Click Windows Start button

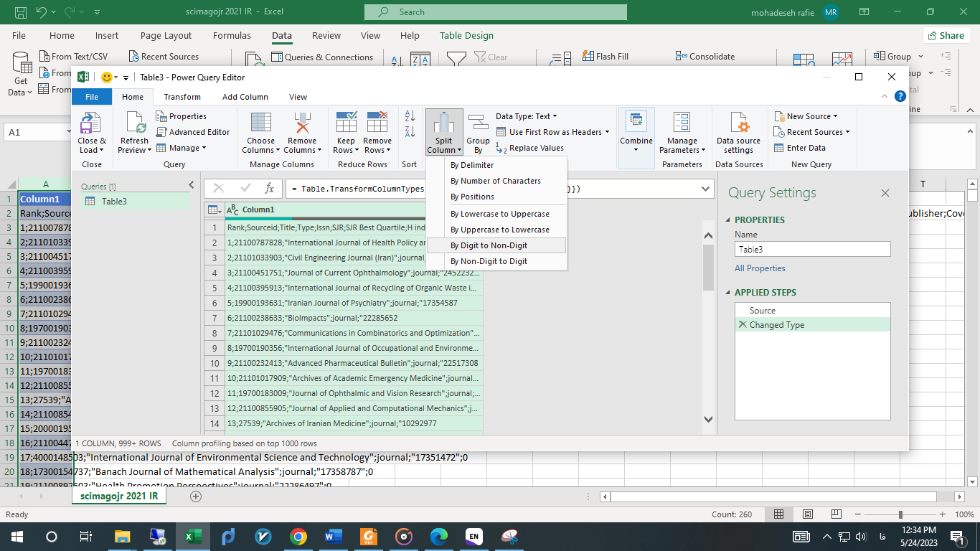point(17,536)
